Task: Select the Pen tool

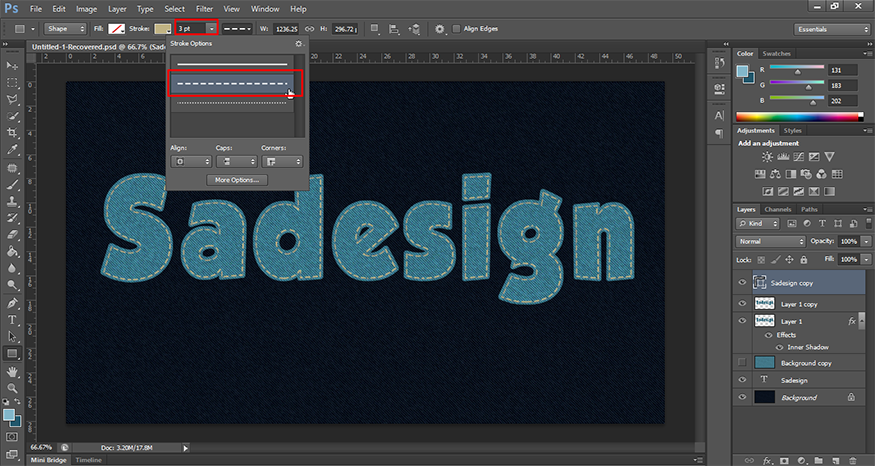Action: coord(12,303)
